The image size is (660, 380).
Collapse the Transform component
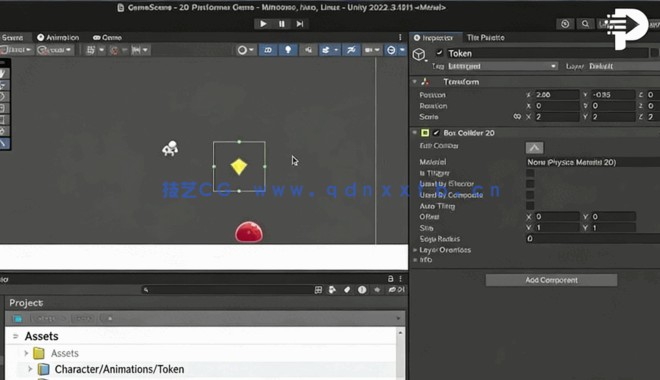415,82
